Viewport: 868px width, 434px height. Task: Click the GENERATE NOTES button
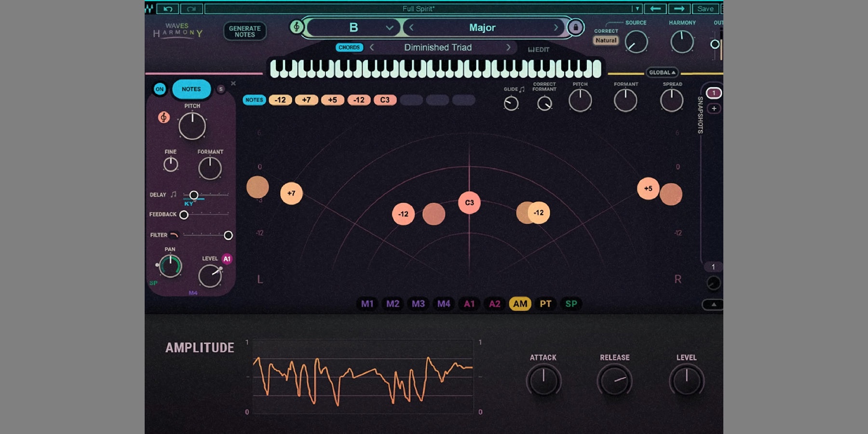coord(244,31)
